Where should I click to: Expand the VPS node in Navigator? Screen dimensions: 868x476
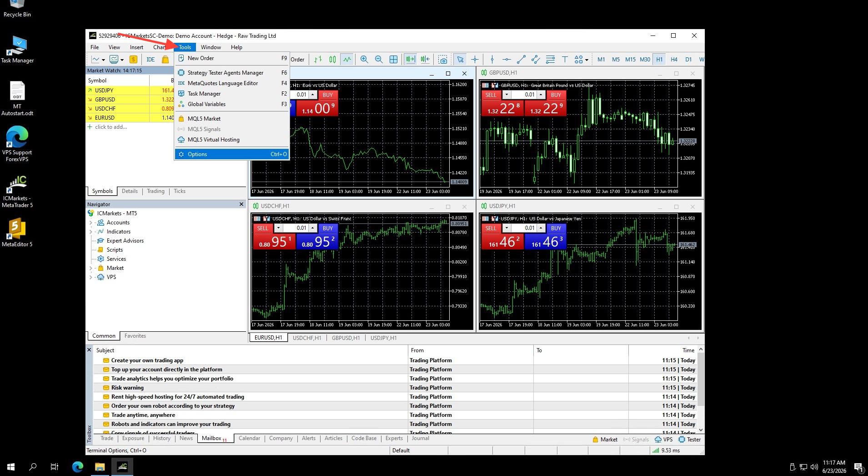90,278
